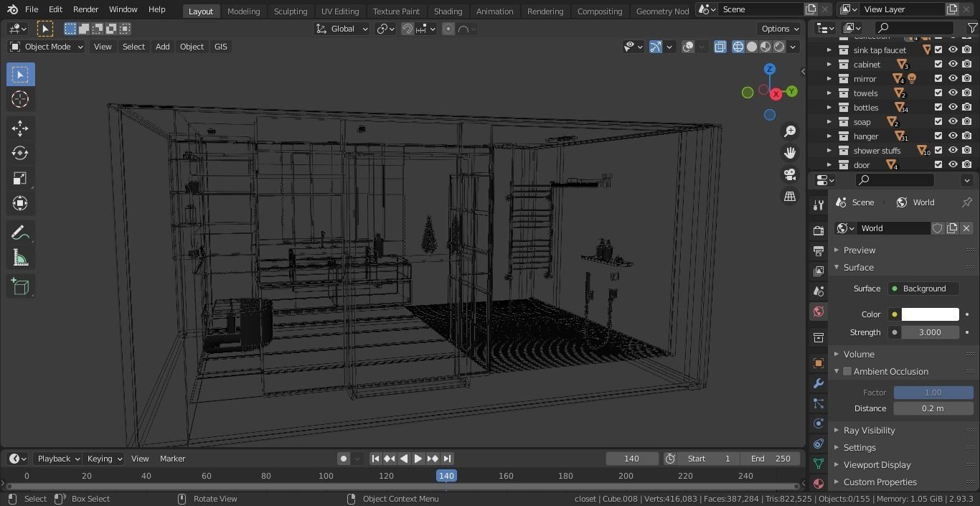
Task: Hide the mirror collection in viewport
Action: 953,79
